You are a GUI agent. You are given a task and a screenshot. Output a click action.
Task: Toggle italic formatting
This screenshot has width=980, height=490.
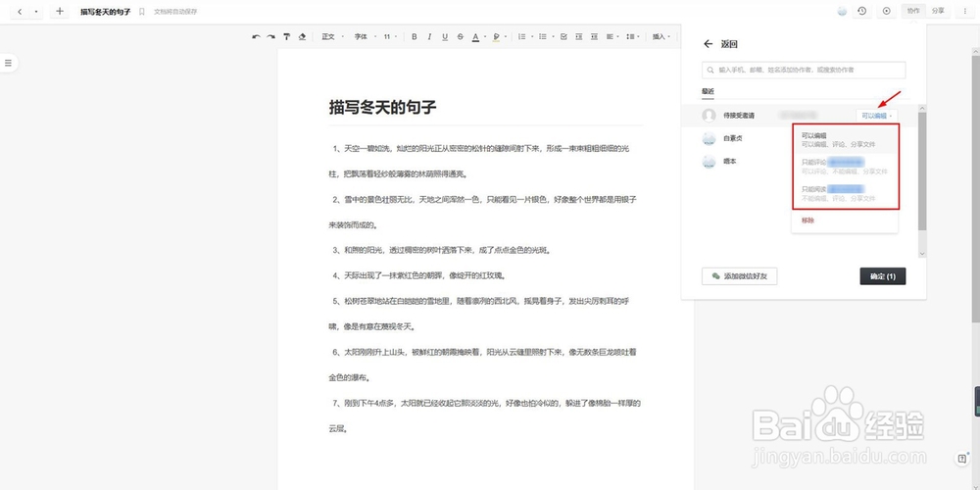pyautogui.click(x=429, y=37)
